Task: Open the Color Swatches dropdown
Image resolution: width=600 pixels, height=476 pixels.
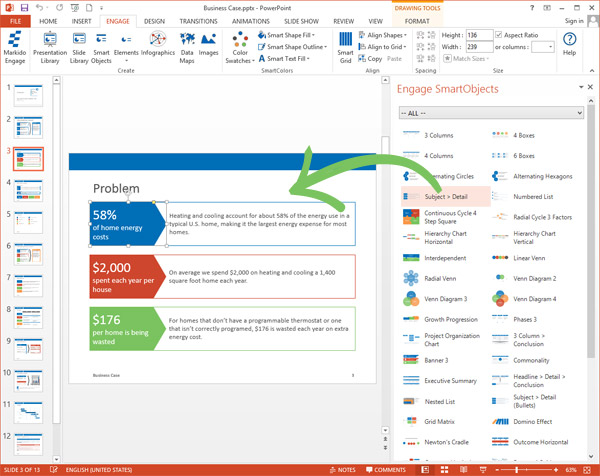Action: click(x=241, y=44)
